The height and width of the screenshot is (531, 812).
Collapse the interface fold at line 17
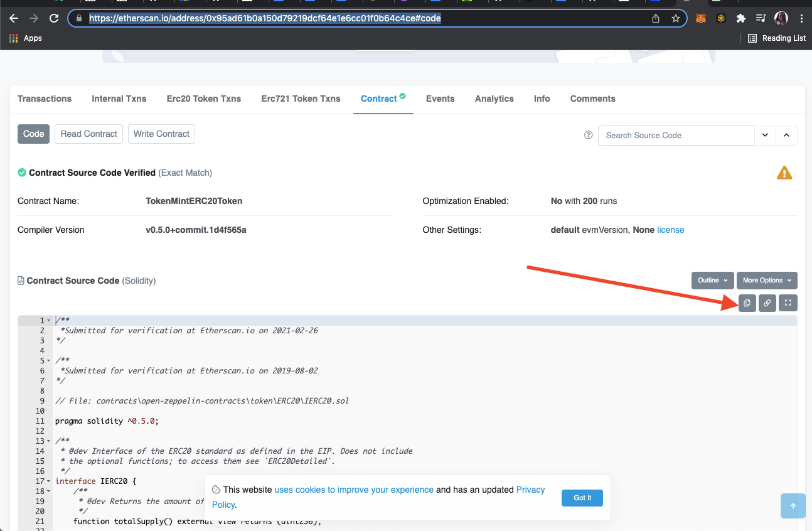49,481
